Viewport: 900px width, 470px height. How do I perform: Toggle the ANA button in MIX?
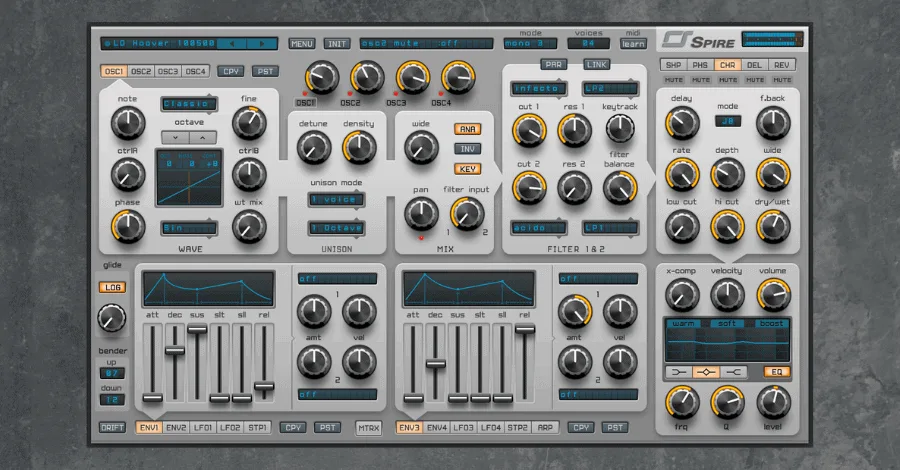point(467,129)
